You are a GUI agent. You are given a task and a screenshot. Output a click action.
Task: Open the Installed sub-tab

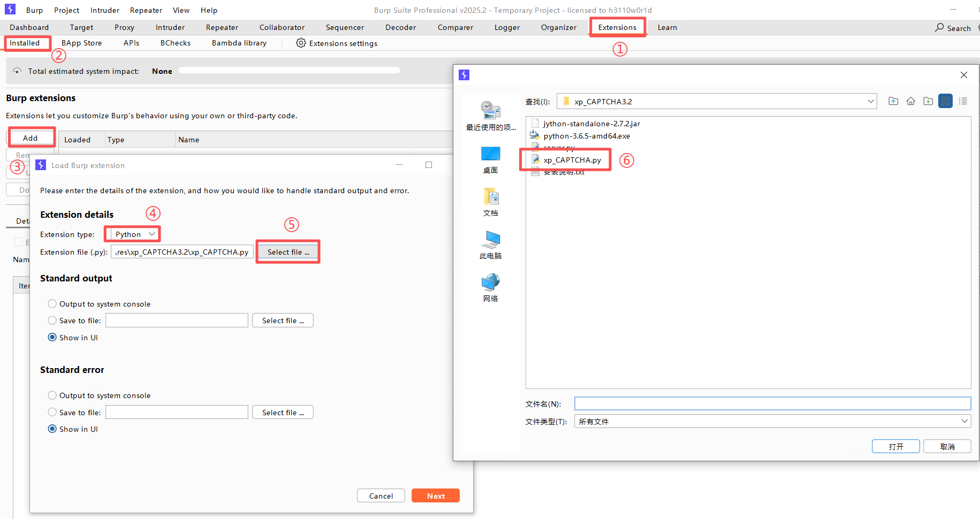[25, 43]
